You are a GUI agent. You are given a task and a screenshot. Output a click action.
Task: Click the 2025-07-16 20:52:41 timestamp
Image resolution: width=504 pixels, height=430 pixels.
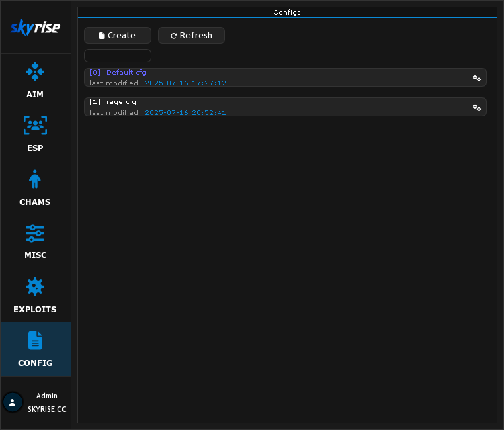(185, 112)
